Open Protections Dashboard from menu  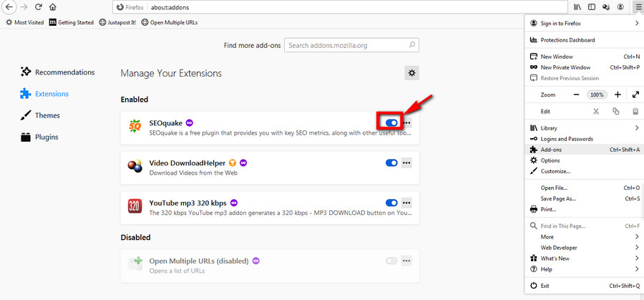(584, 40)
